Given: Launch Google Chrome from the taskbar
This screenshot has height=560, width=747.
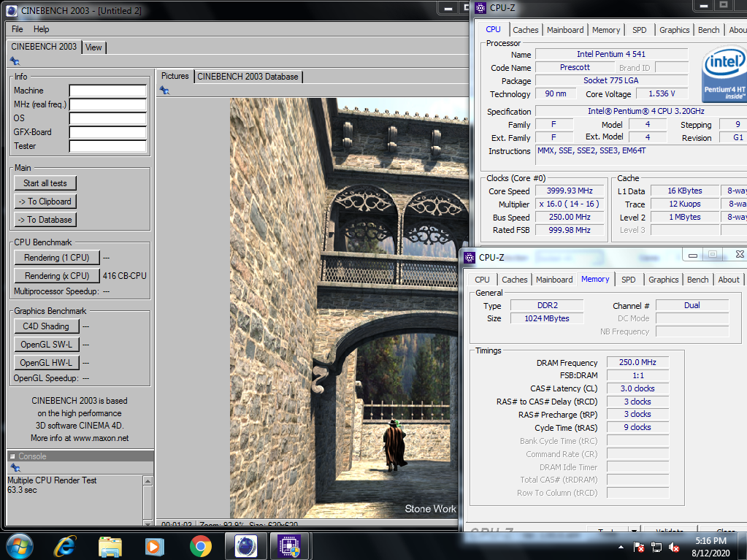Looking at the screenshot, I should pos(201,546).
